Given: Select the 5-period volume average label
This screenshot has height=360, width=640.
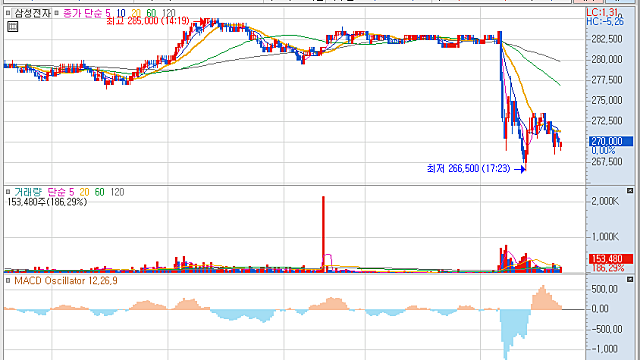Looking at the screenshot, I should (x=72, y=192).
